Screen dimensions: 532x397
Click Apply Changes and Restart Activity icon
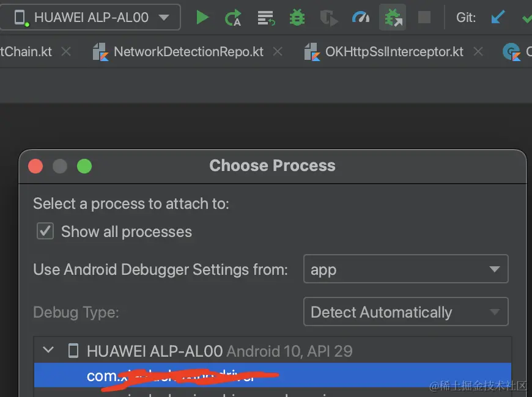(233, 18)
